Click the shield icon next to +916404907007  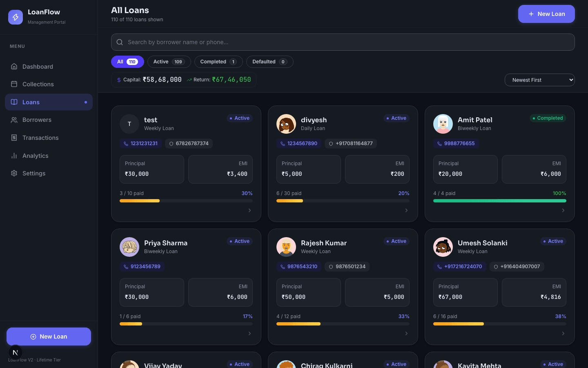(496, 267)
